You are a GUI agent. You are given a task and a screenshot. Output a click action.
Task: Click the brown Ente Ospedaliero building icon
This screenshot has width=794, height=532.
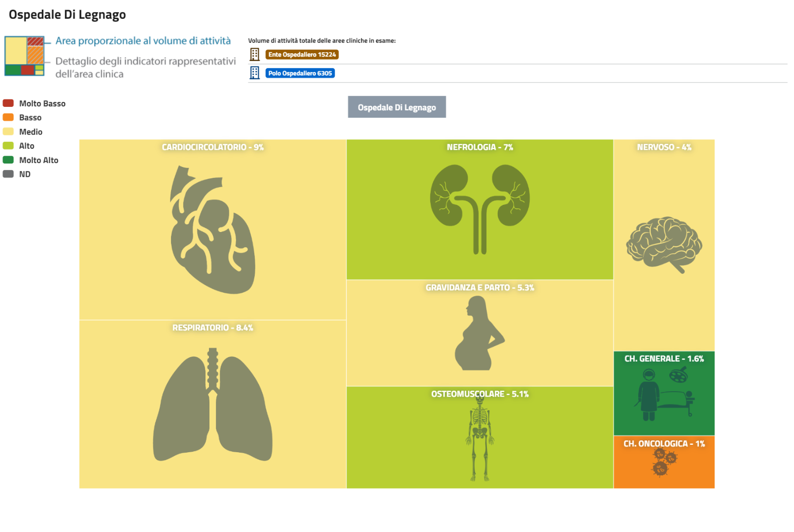pos(254,54)
